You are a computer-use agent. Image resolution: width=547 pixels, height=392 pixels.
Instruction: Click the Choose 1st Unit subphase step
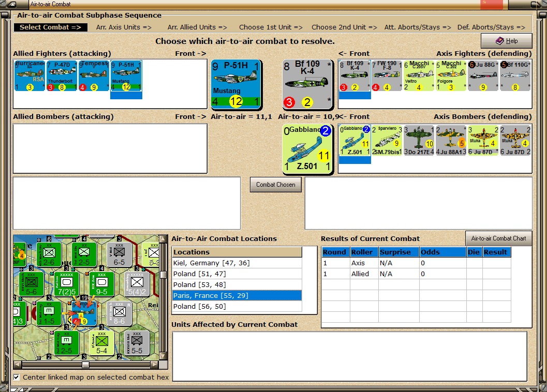click(271, 27)
